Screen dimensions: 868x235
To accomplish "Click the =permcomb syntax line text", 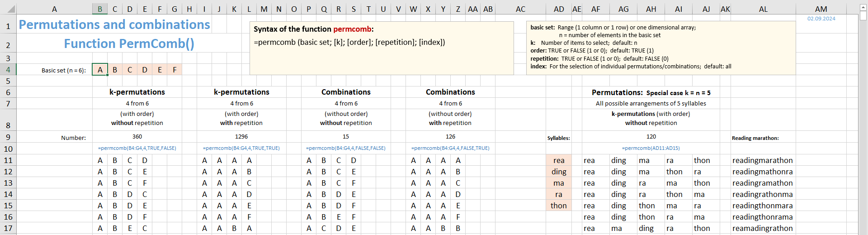I will 349,42.
